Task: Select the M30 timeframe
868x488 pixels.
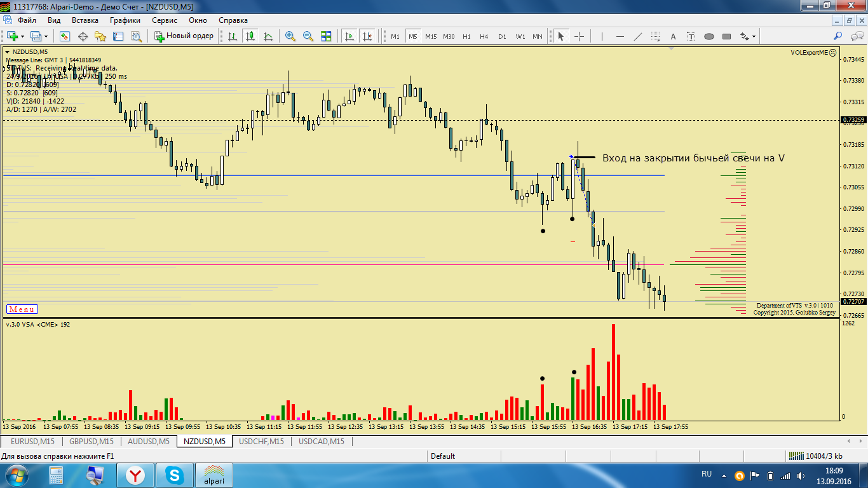Action: click(x=449, y=36)
